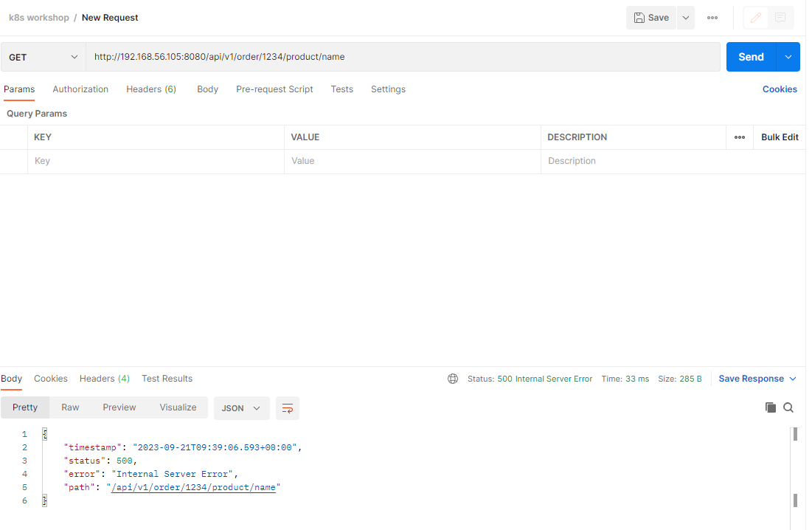Expand the Save options arrow

pos(685,18)
